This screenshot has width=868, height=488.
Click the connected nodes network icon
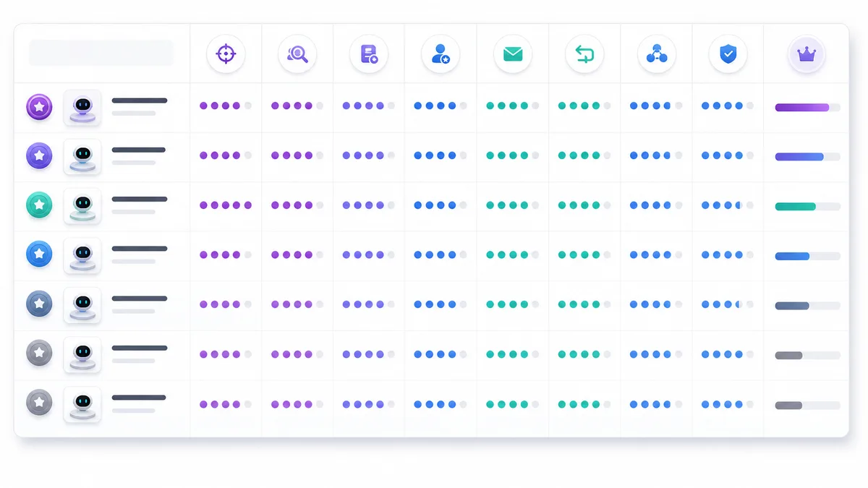(656, 54)
